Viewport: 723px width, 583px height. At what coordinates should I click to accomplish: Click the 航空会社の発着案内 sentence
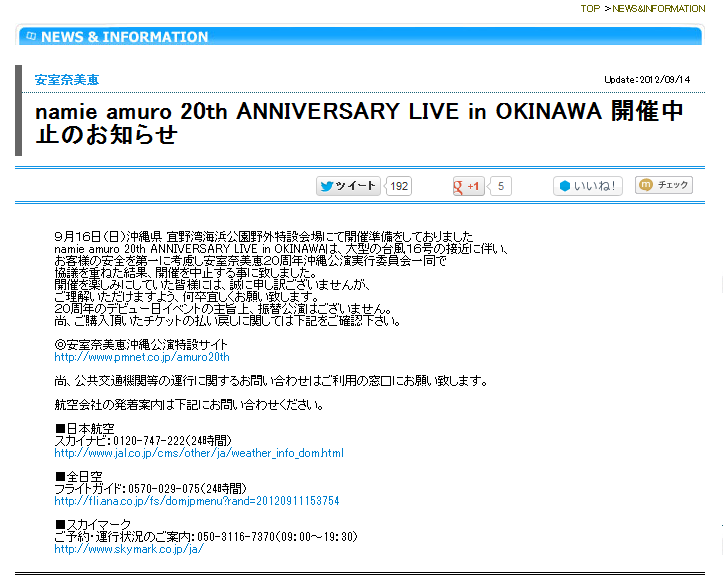coord(189,405)
